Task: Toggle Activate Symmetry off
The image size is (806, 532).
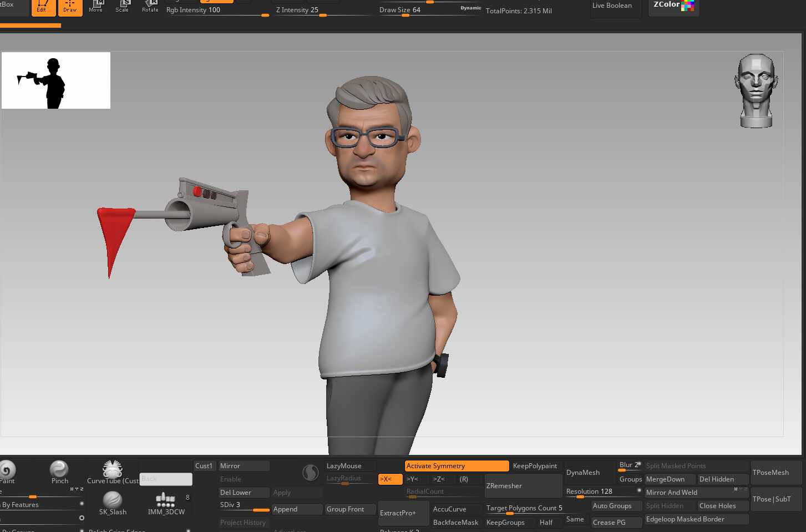Action: [x=456, y=466]
